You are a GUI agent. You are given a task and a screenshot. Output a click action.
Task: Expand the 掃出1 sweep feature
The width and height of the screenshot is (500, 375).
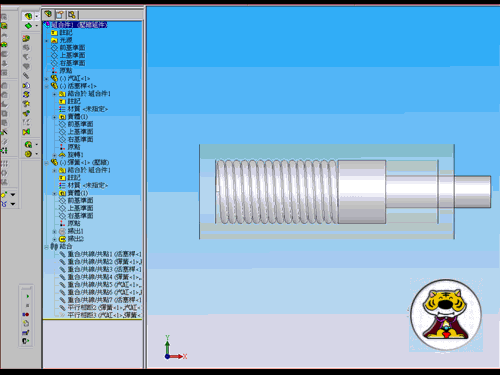[55, 232]
